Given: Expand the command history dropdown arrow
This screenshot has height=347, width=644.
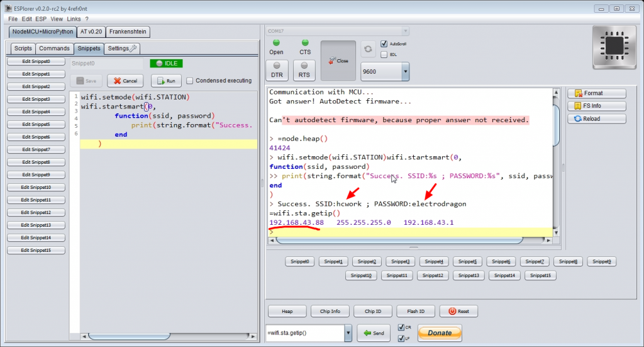Looking at the screenshot, I should click(x=348, y=333).
